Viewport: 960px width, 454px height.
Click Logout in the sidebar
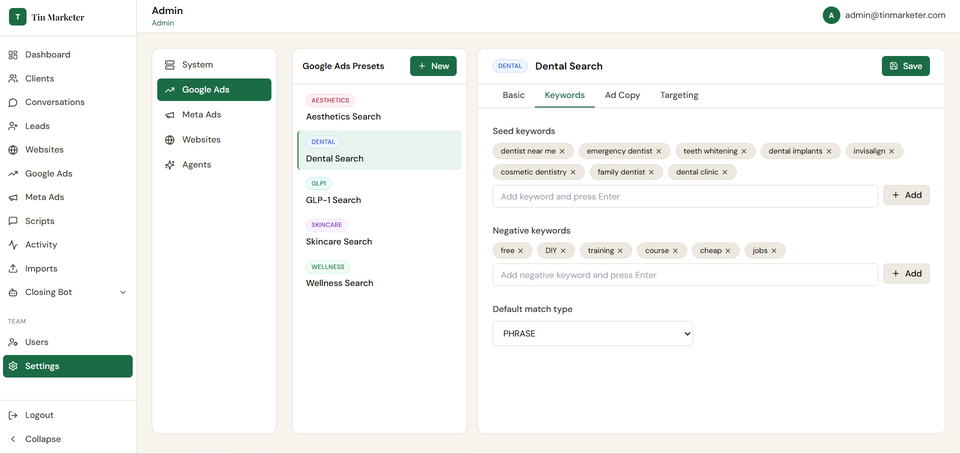67,415
